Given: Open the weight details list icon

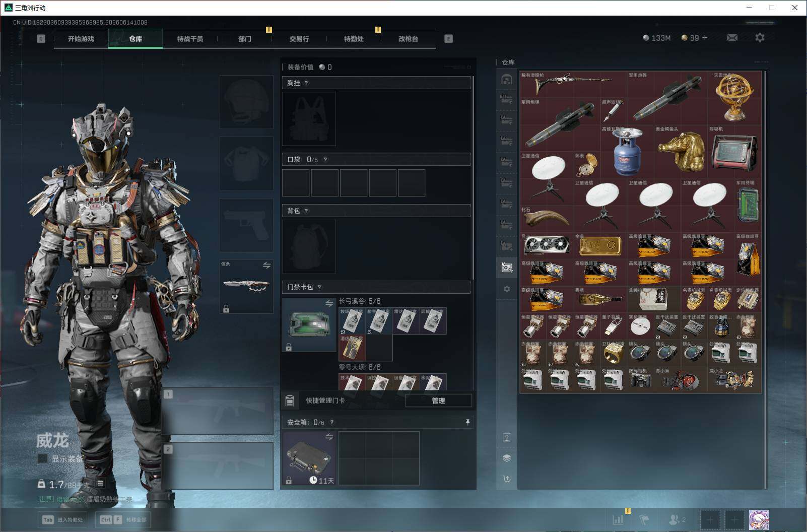Looking at the screenshot, I should click(100, 483).
